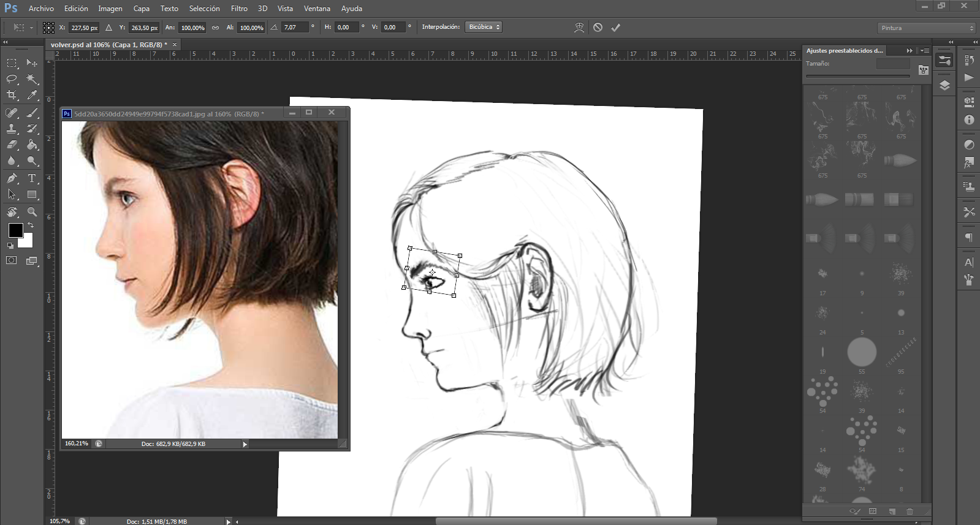Open preset manager at presets panel bottom

(x=873, y=511)
